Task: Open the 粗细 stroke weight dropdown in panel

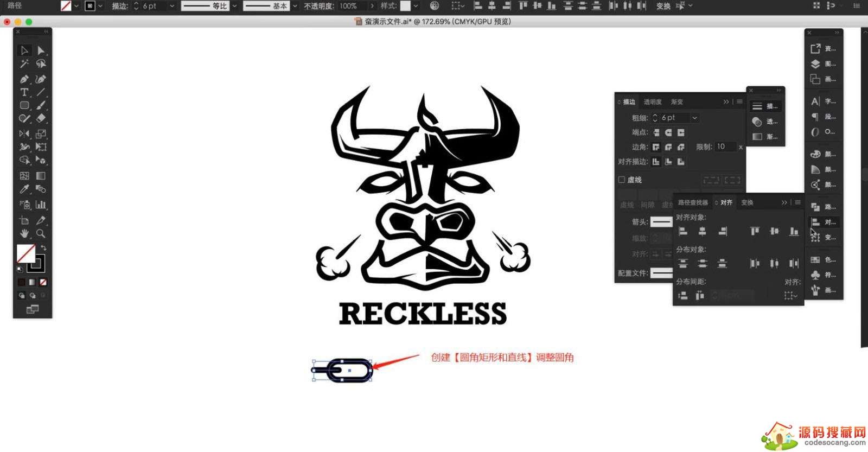Action: (694, 118)
